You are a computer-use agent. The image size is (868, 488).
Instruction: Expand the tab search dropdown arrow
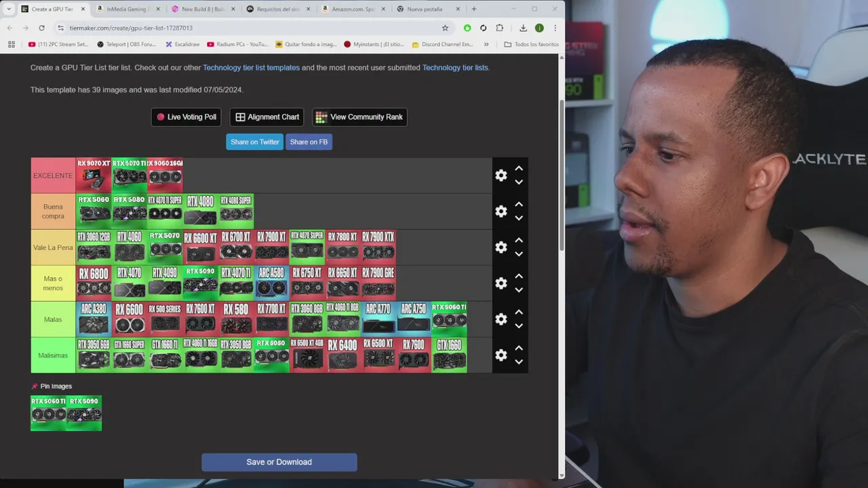(x=8, y=9)
